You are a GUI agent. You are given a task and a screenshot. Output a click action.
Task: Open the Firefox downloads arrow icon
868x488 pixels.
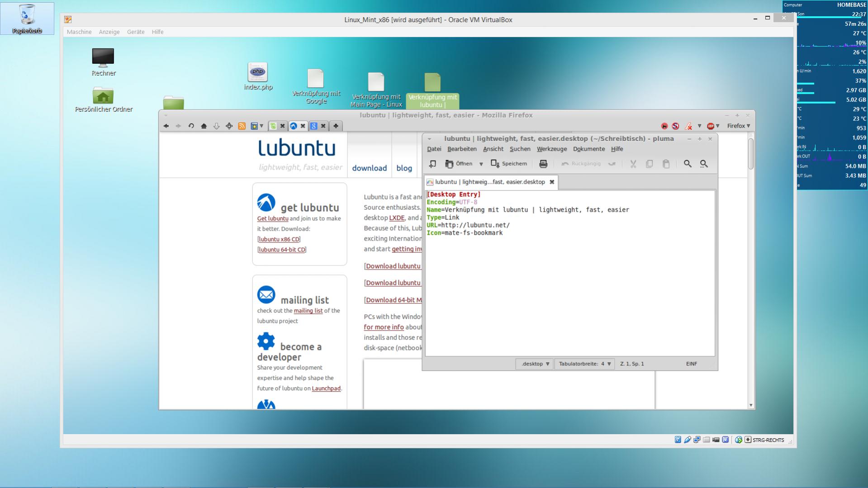(217, 126)
